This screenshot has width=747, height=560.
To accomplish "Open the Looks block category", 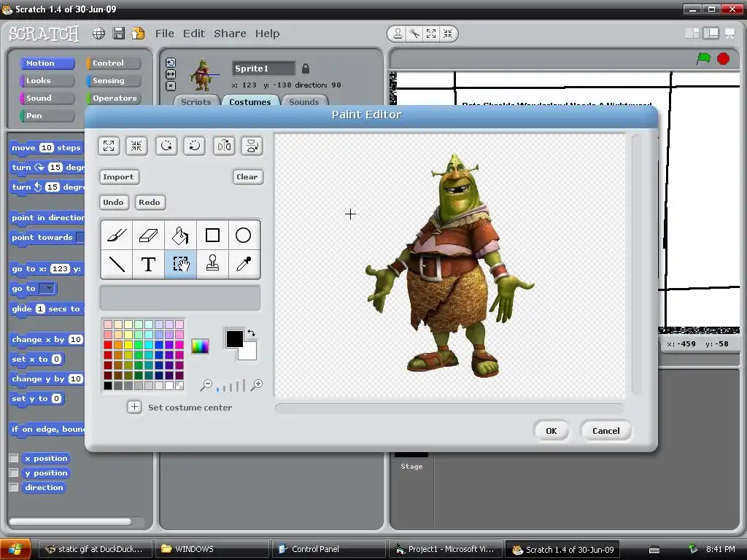I will 47,80.
